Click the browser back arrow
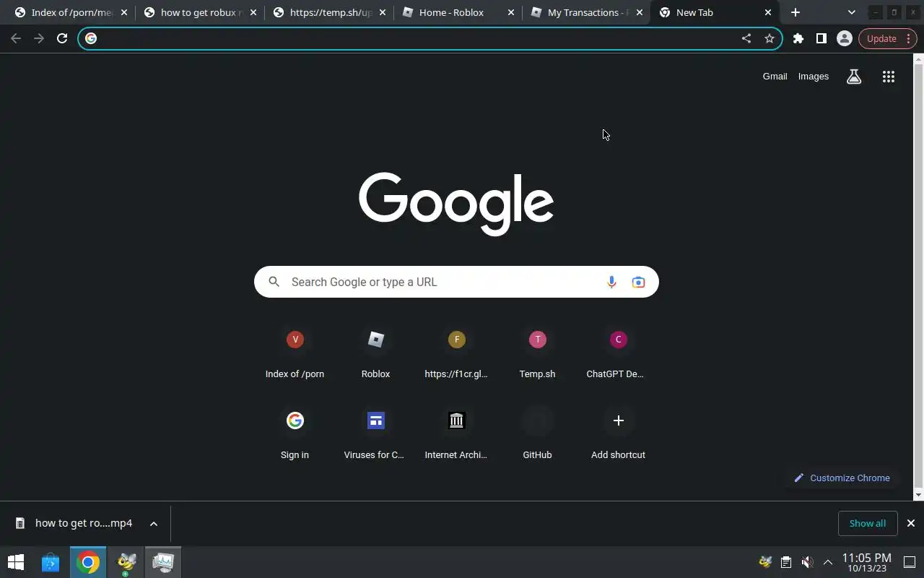Screen dimensions: 924x578 pos(16,38)
